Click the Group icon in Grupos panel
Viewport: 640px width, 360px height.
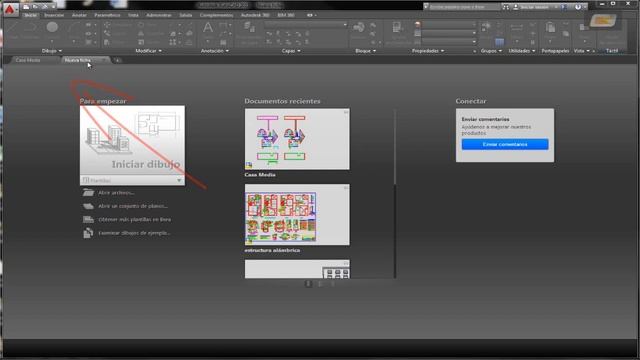(x=486, y=28)
